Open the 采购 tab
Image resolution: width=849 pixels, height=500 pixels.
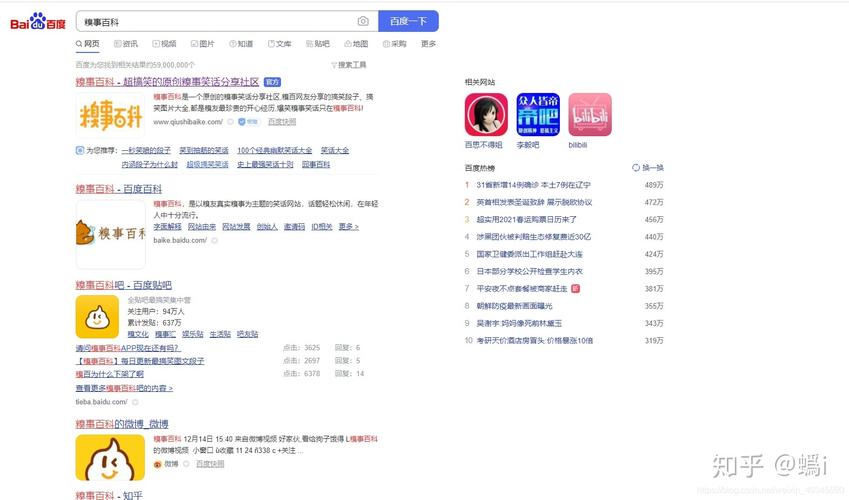coord(395,44)
